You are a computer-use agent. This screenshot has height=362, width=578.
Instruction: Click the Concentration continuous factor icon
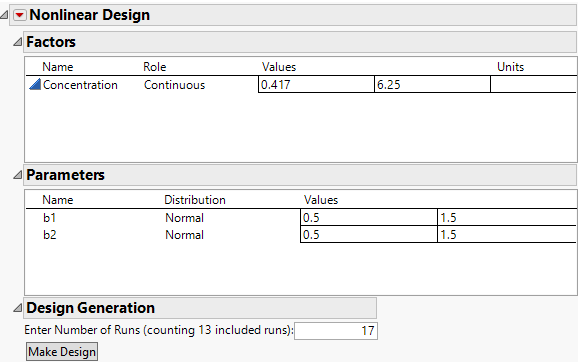35,85
